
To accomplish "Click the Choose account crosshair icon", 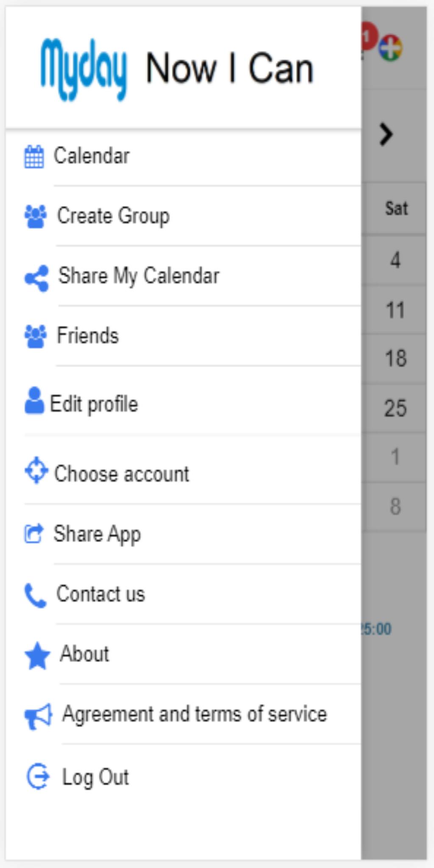I will click(36, 470).
